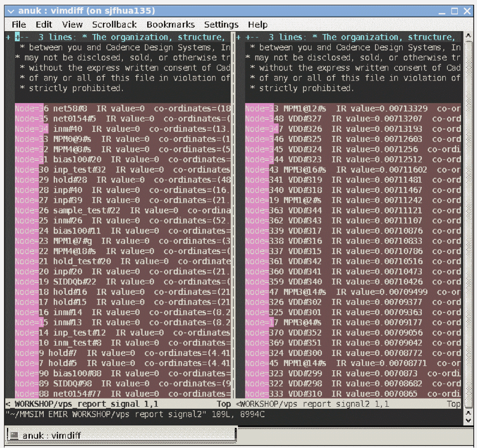Click the vertical scrollbar track
The image size is (477, 448).
468,225
